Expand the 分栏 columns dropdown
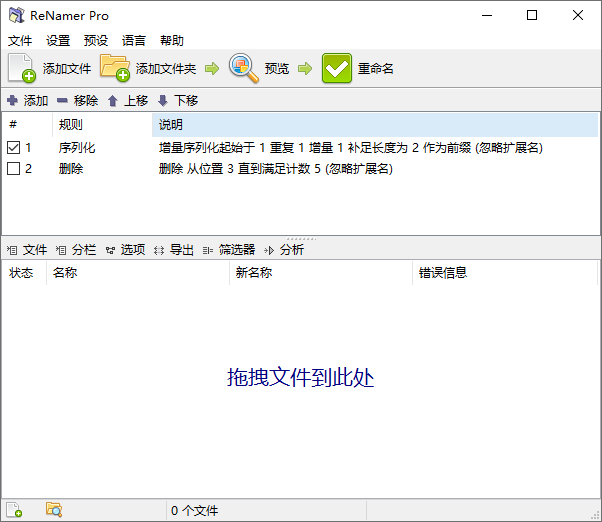This screenshot has width=602, height=522. tap(76, 250)
